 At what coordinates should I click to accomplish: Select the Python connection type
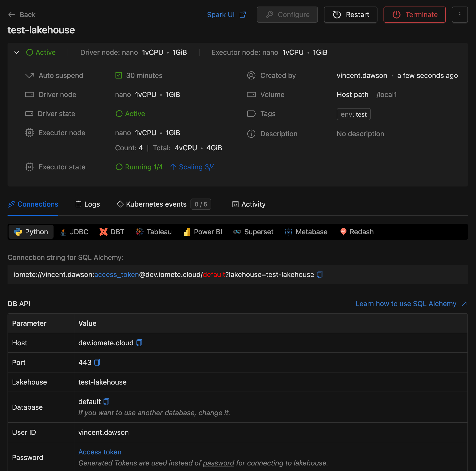[31, 232]
